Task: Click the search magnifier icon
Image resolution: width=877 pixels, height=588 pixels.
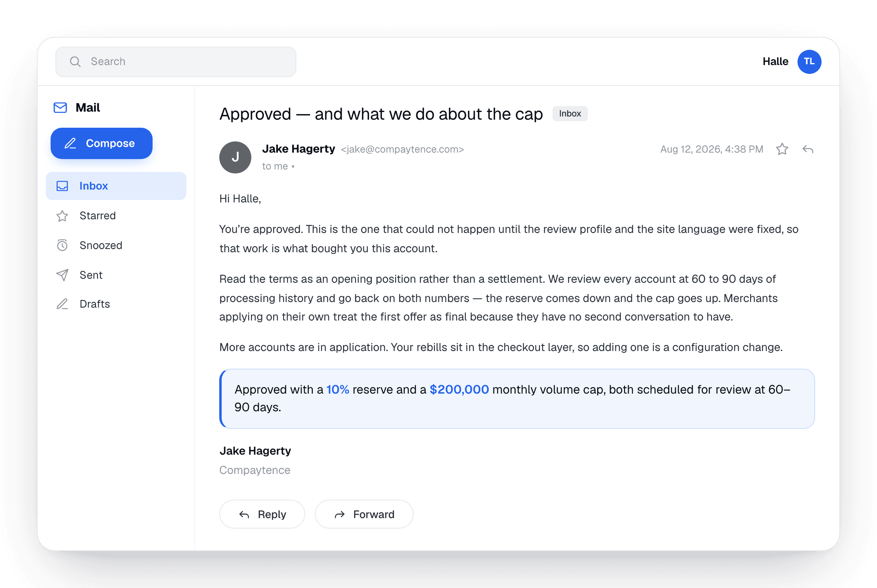Action: 75,61
